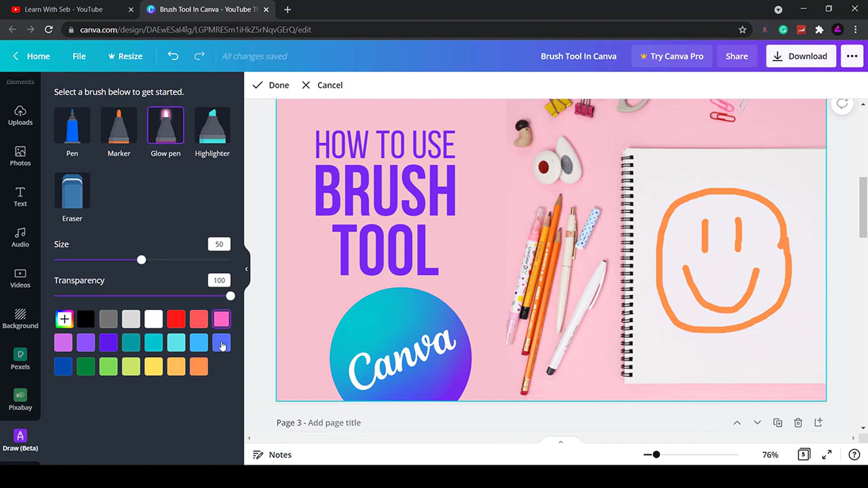
Task: Expand the bottom page thumbnails tab
Action: 561,441
